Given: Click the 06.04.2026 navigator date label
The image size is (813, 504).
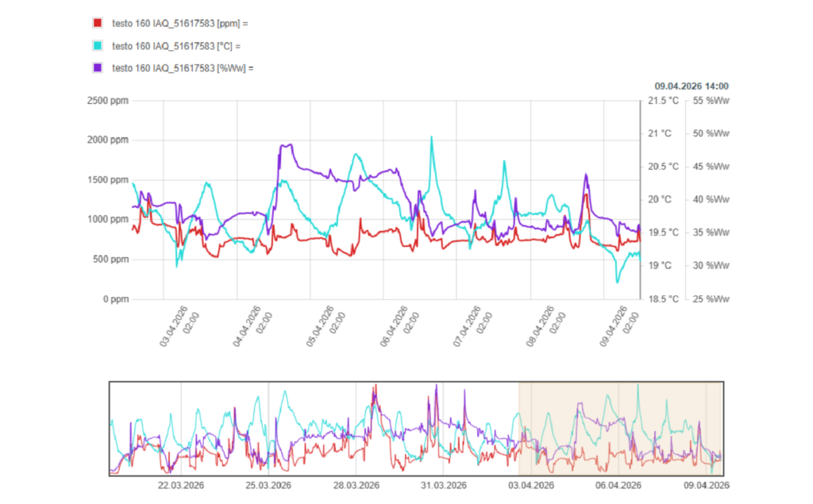Looking at the screenshot, I should point(619,486).
